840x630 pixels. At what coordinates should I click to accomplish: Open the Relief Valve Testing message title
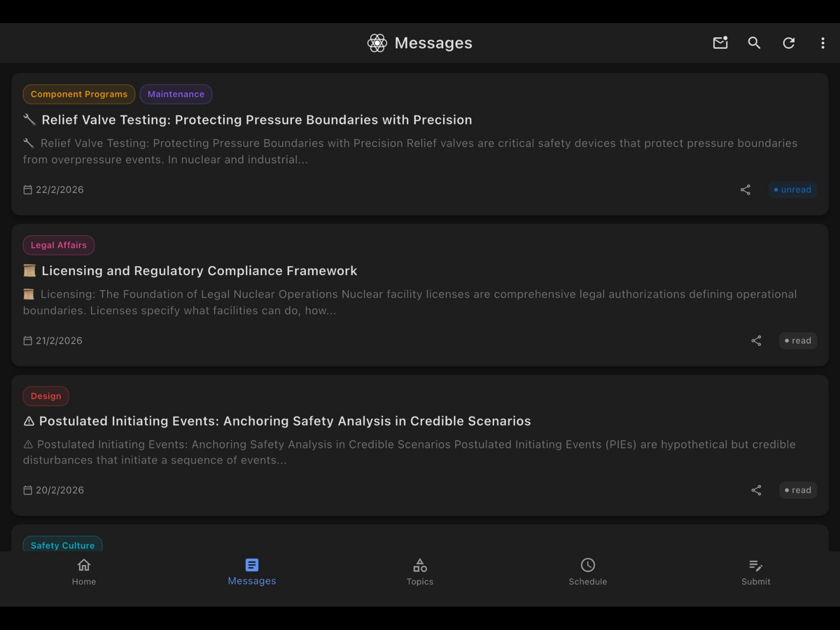[x=257, y=120]
